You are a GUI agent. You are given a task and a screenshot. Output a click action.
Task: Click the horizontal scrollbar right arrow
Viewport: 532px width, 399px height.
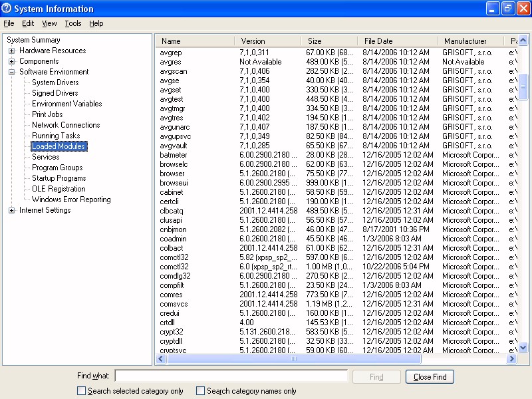[512, 359]
